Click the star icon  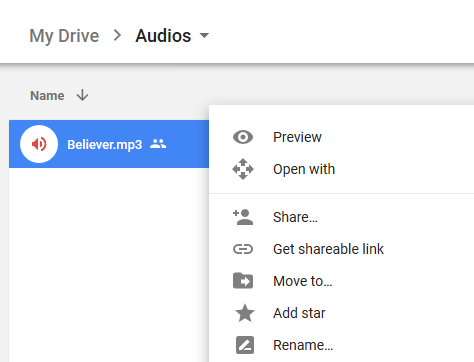tap(245, 313)
